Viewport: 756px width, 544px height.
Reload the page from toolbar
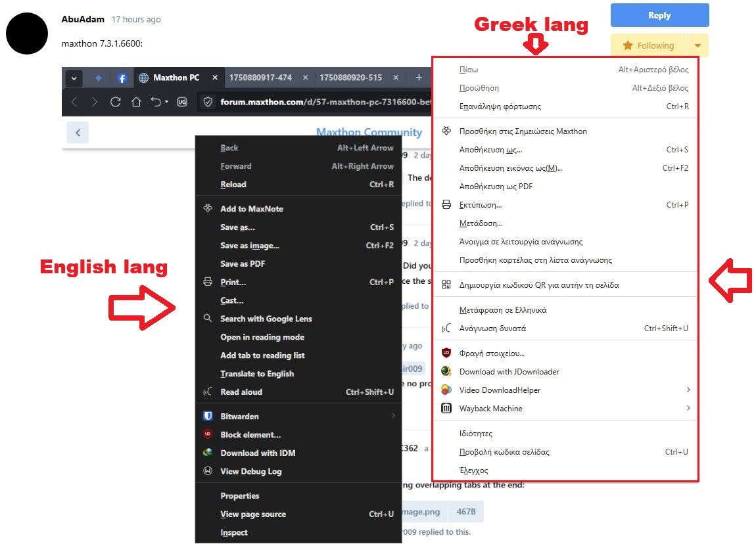pos(115,102)
